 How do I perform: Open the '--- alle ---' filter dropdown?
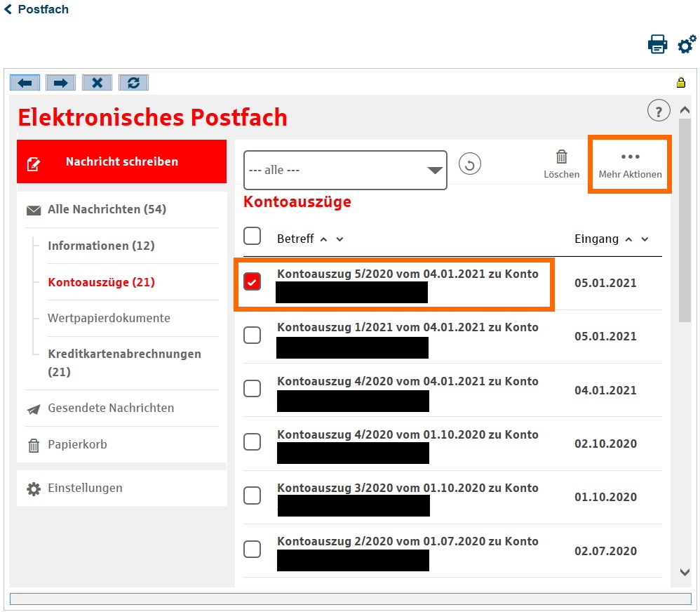(x=345, y=170)
